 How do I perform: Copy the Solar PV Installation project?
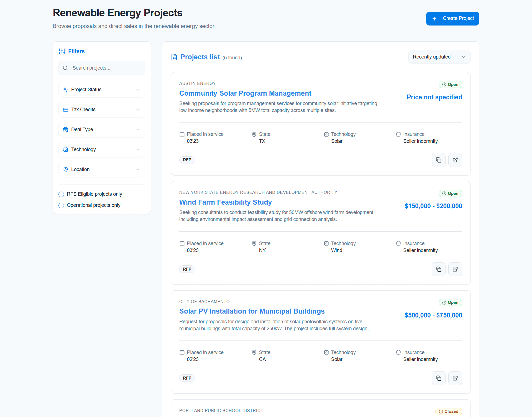pyautogui.click(x=438, y=378)
